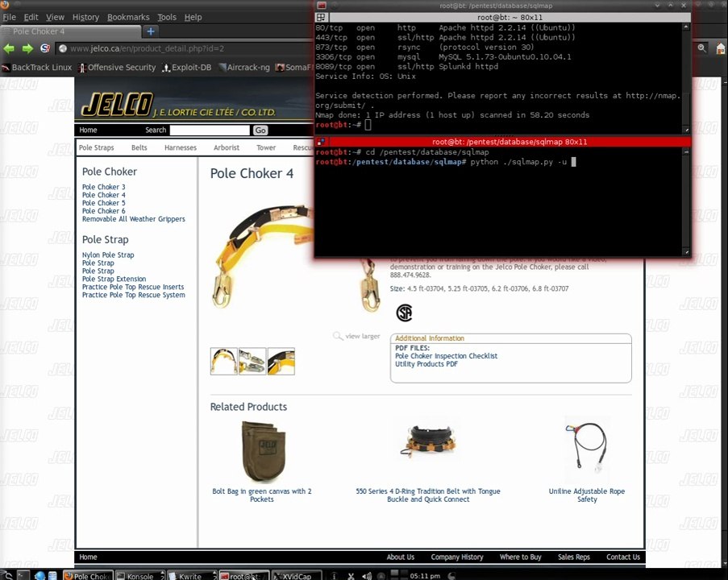Click the Firefox forward arrow
This screenshot has height=580, width=728.
coord(28,48)
